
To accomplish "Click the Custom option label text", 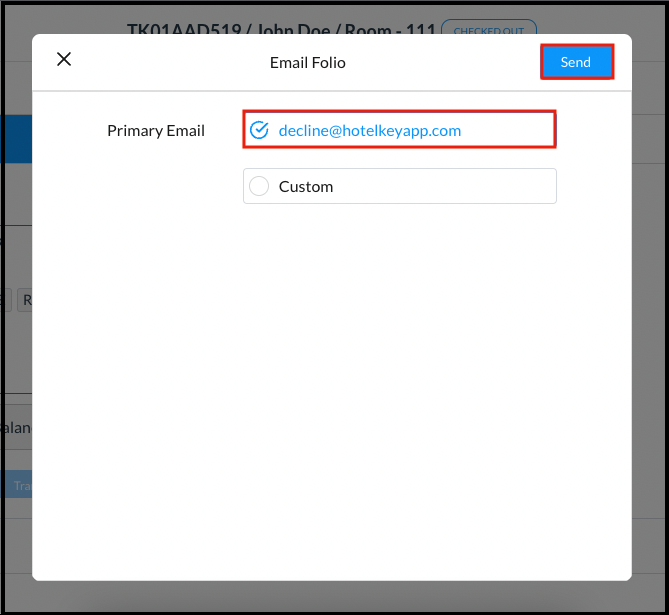I will point(306,186).
